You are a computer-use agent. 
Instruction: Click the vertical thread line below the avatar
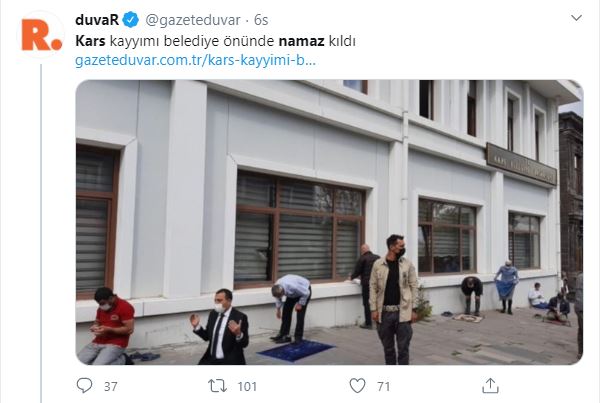41,233
